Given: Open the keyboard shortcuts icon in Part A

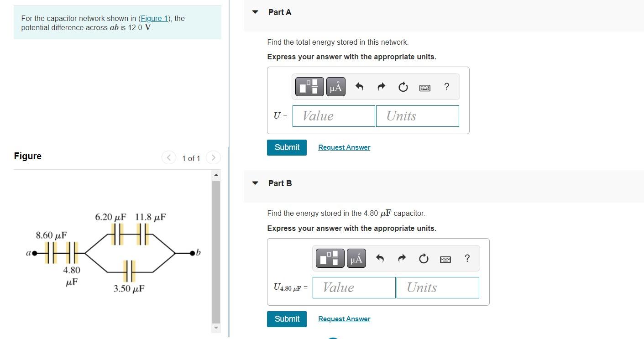Looking at the screenshot, I should (424, 87).
